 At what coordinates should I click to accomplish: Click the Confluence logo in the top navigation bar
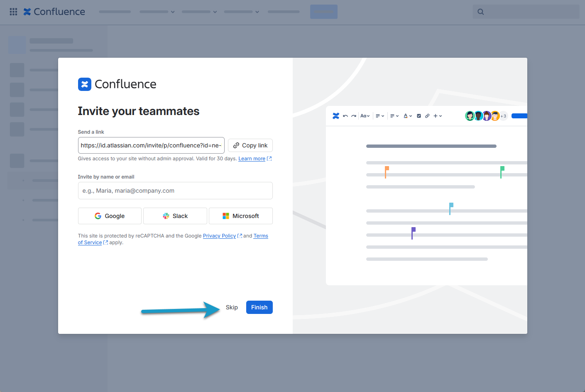point(54,12)
